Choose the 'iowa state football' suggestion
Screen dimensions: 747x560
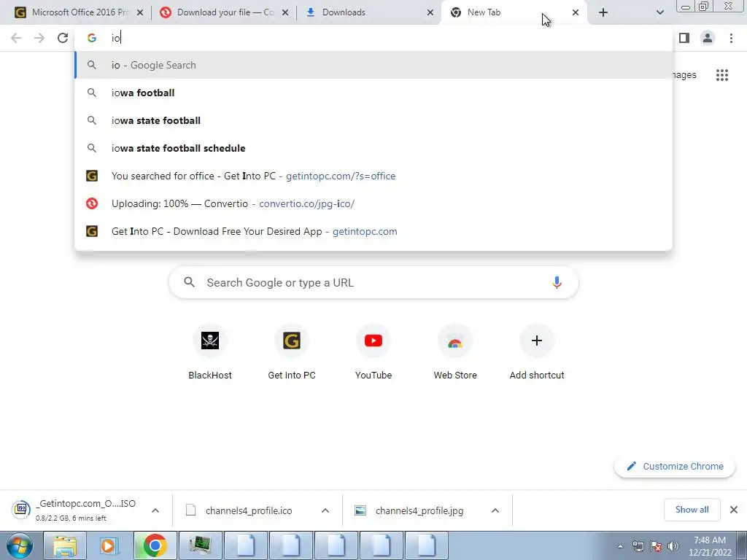(x=373, y=120)
